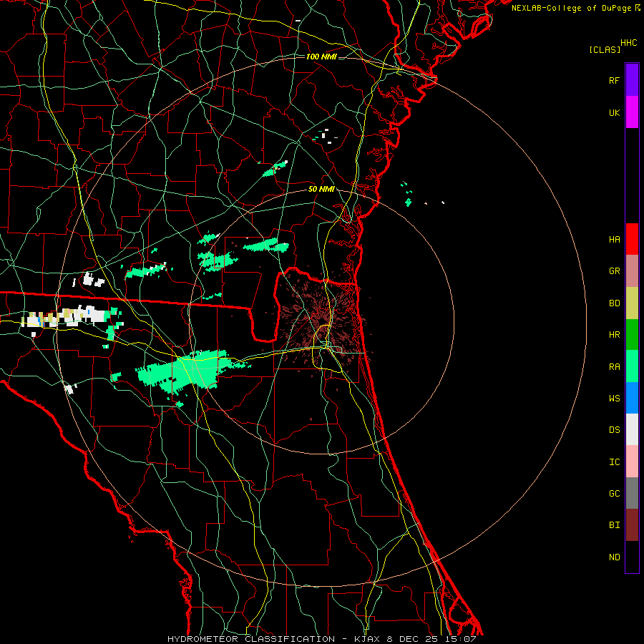
Task: Click the '[CLAS]' units label
Action: (605, 49)
